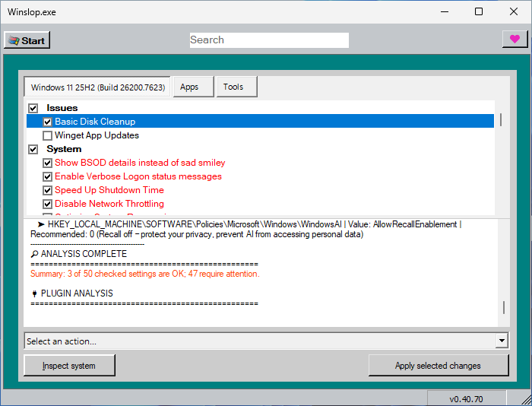This screenshot has width=532, height=406.
Task: Toggle Disable Network Throttling checkbox
Action: tap(48, 204)
